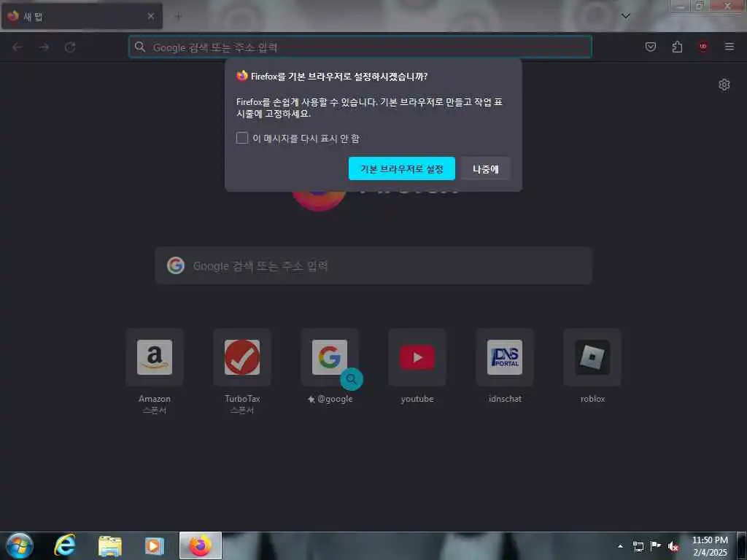The height and width of the screenshot is (560, 747).
Task: Click the muted volume tray icon
Action: point(673,546)
